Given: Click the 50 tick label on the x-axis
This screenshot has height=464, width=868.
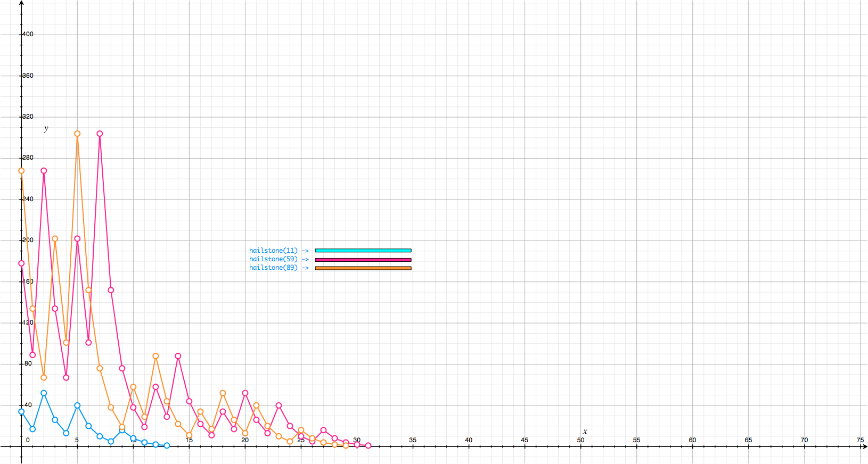Looking at the screenshot, I should coord(580,440).
